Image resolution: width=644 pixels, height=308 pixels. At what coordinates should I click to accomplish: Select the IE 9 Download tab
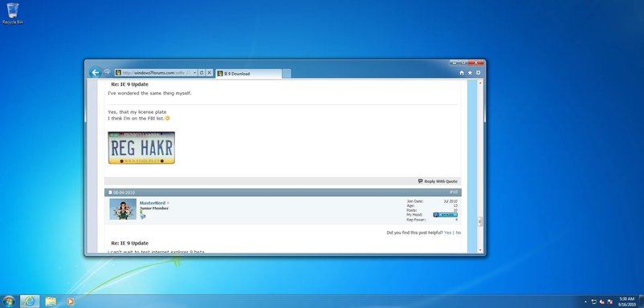248,74
